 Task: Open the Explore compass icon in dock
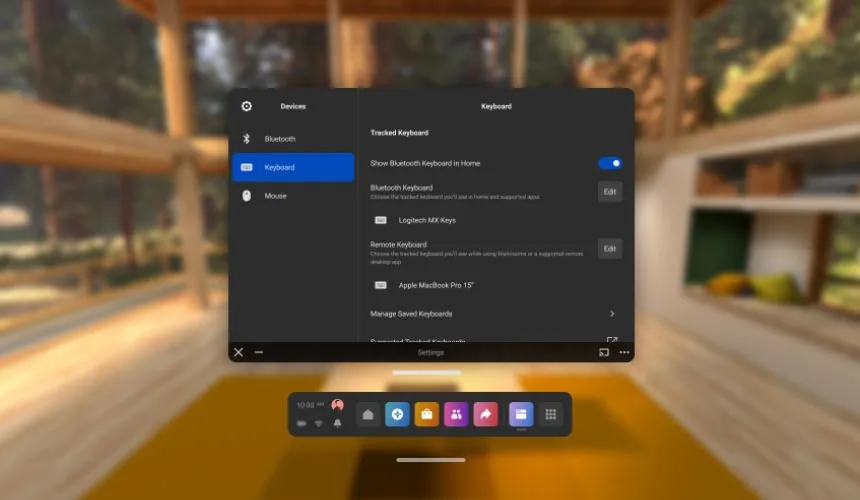398,414
